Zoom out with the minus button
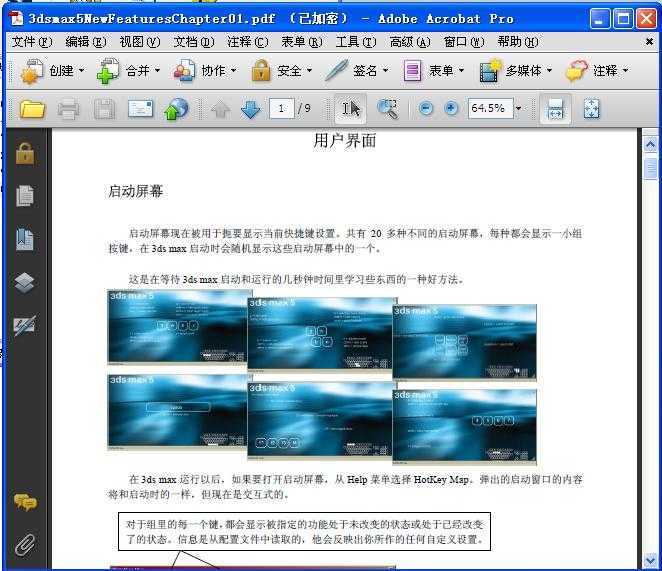Viewport: 662px width, 571px height. tap(426, 109)
